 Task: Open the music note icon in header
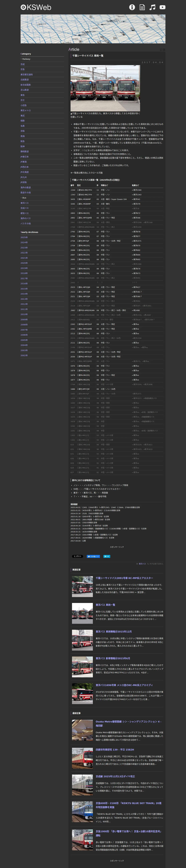[153, 7]
